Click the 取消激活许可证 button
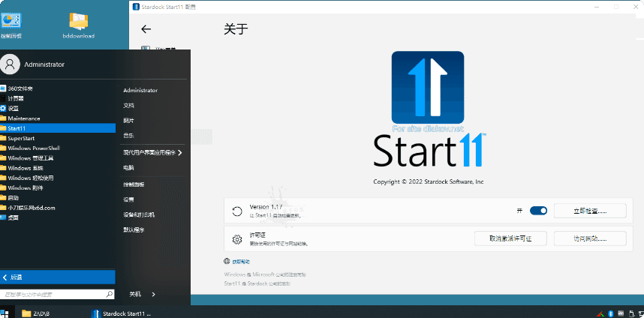The width and height of the screenshot is (644, 318). coord(510,238)
